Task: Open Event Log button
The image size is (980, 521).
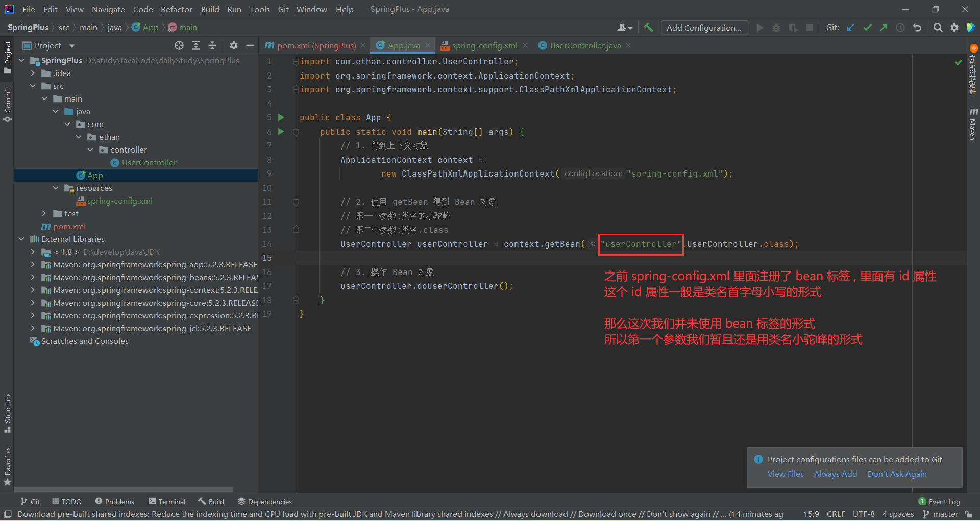Action: click(939, 502)
